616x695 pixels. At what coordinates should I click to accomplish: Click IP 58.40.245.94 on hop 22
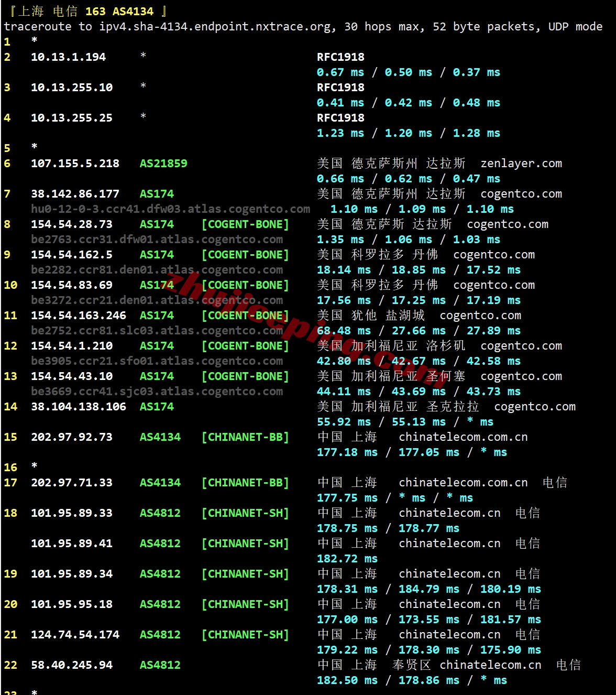click(72, 665)
